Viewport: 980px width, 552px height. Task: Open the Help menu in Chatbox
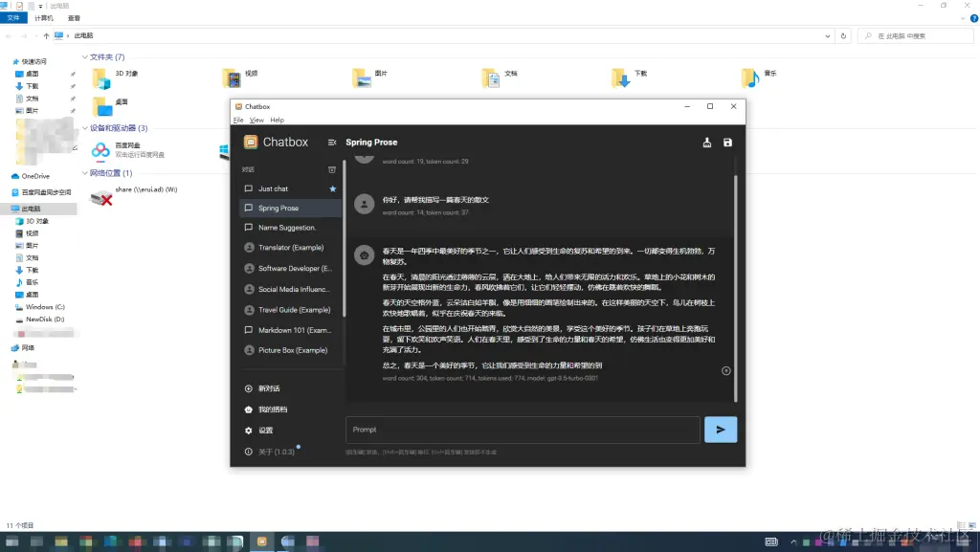[277, 120]
